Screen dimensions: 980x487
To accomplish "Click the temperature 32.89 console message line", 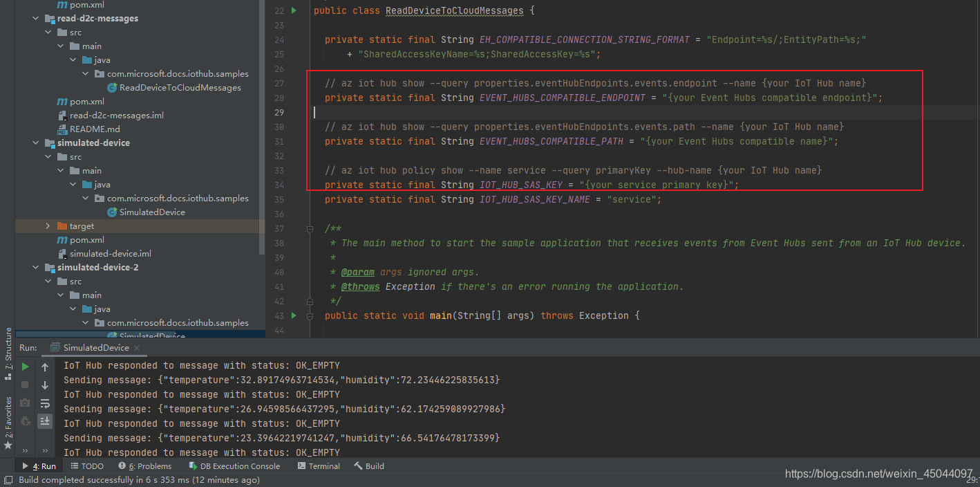I will point(281,380).
